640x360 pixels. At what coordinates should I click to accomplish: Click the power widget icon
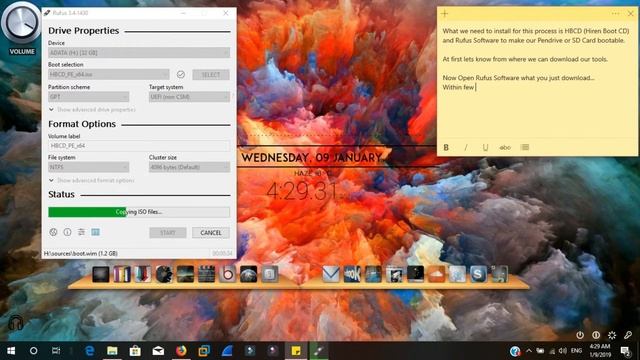click(x=580, y=335)
